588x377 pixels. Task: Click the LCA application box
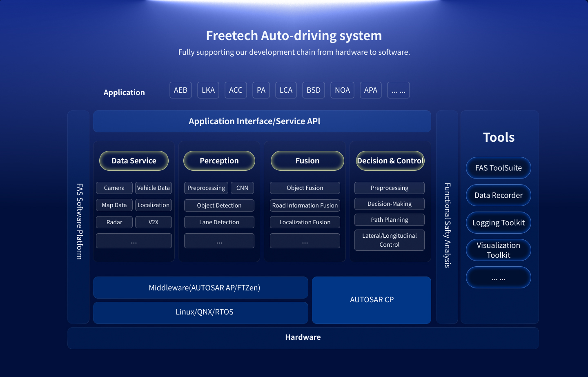tap(286, 90)
